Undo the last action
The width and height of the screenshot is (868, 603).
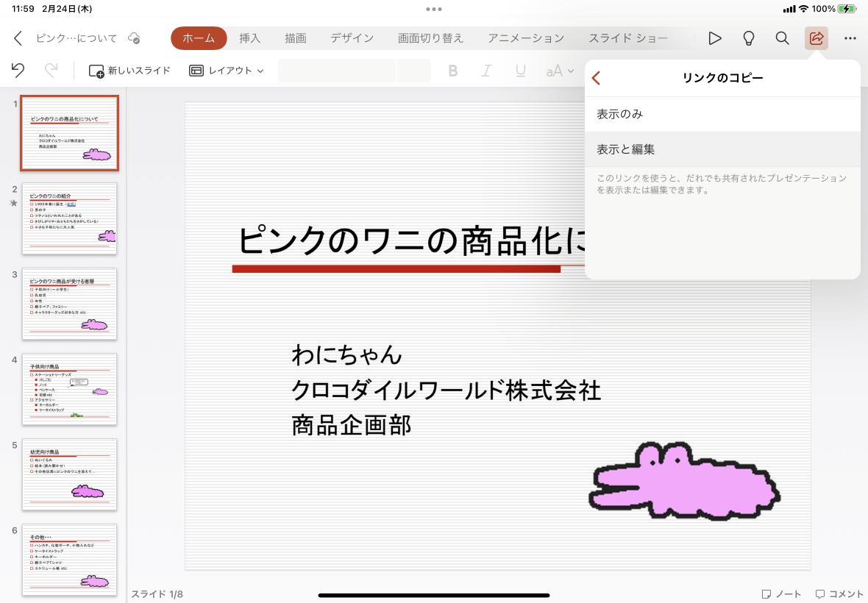pyautogui.click(x=18, y=71)
